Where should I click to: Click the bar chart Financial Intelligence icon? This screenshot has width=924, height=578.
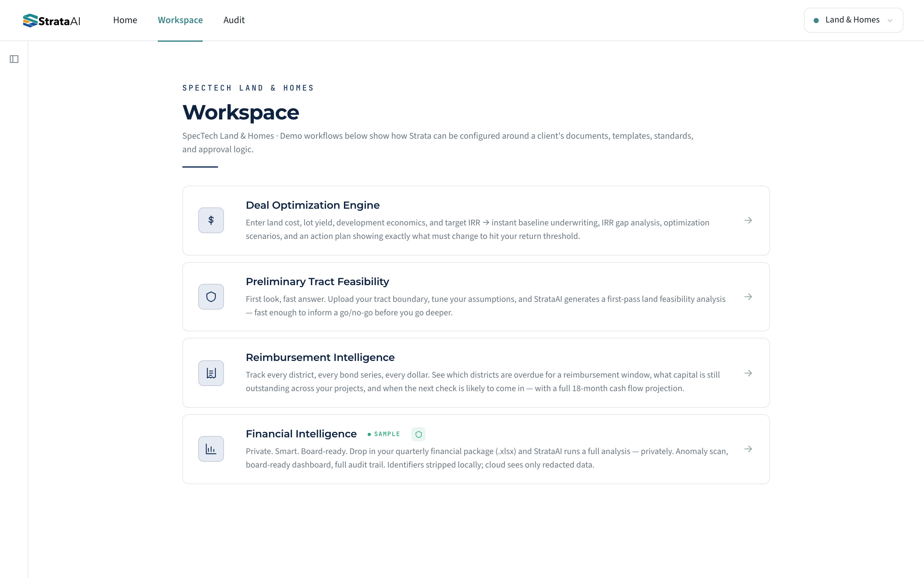pos(211,449)
